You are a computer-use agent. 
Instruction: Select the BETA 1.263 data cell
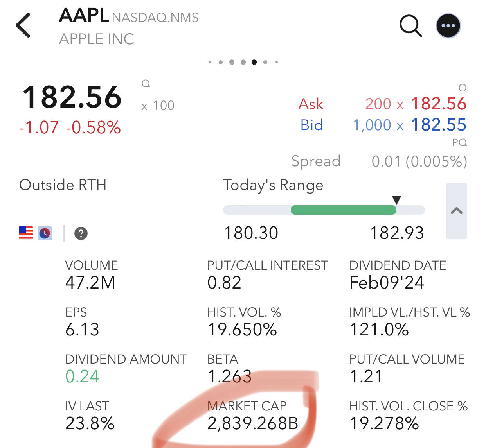pos(229,368)
